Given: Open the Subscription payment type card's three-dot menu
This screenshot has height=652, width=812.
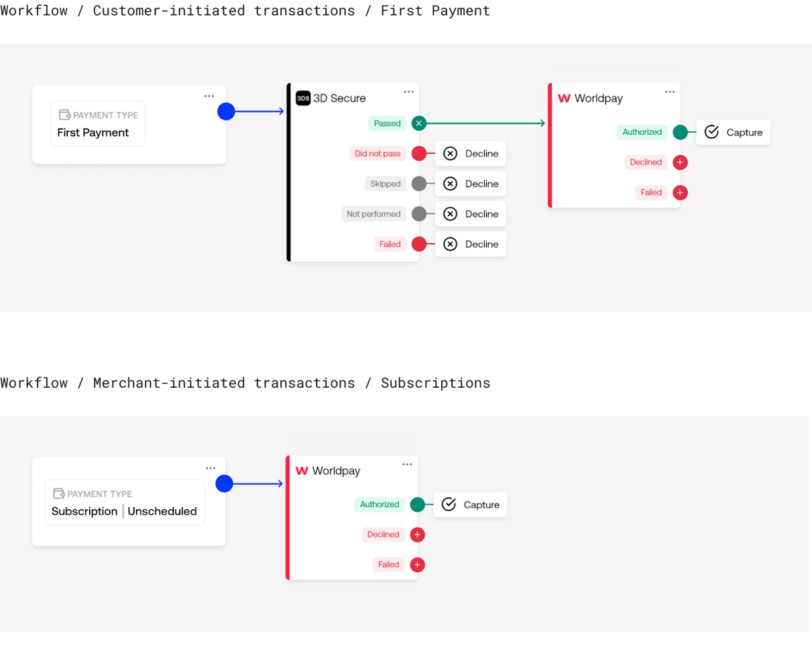Looking at the screenshot, I should 211,468.
